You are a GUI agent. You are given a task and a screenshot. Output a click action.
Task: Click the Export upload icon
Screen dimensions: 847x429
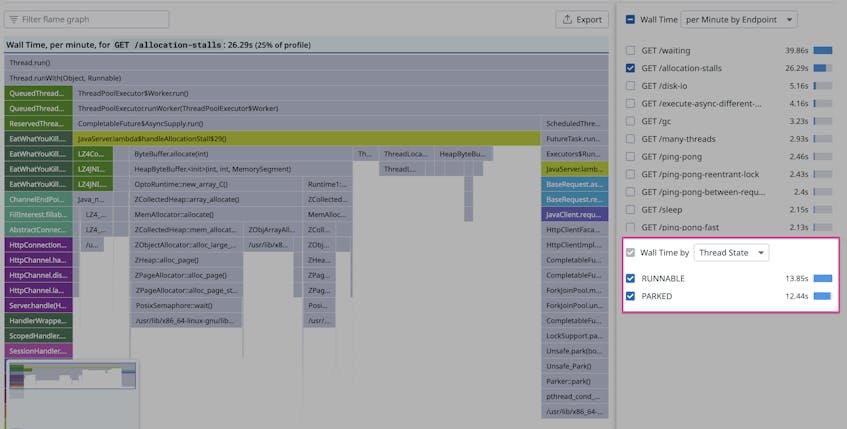click(568, 19)
